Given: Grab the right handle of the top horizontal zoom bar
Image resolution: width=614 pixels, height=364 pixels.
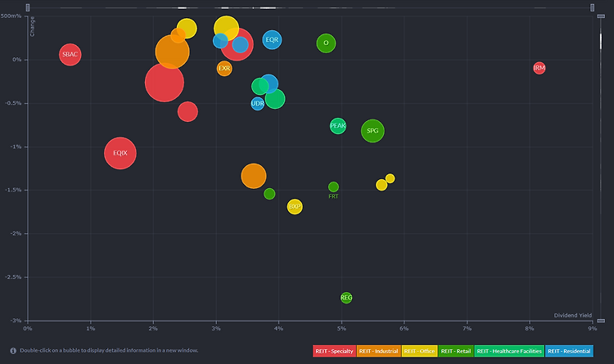Looking at the screenshot, I should pyautogui.click(x=592, y=7).
